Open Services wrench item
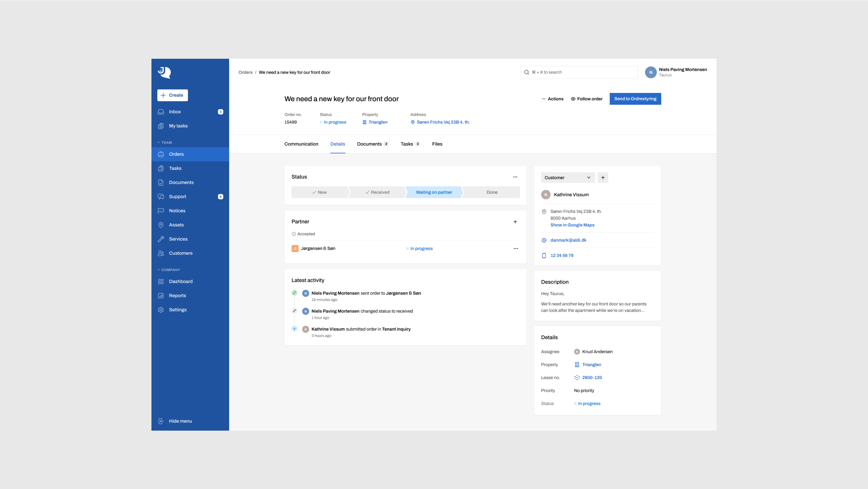 point(178,239)
